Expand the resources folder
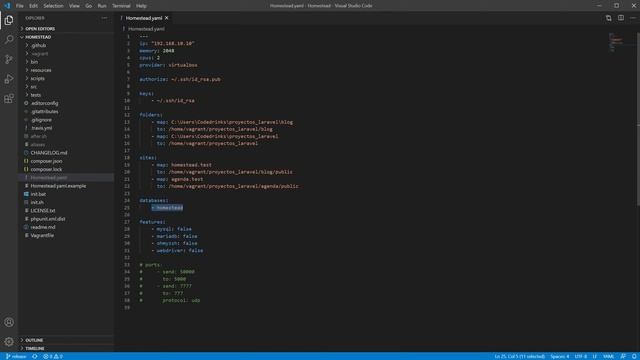This screenshot has height=360, width=640. tap(41, 70)
